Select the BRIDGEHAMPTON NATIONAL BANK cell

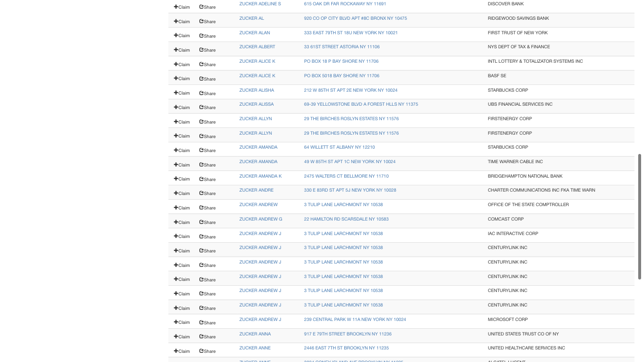click(525, 176)
